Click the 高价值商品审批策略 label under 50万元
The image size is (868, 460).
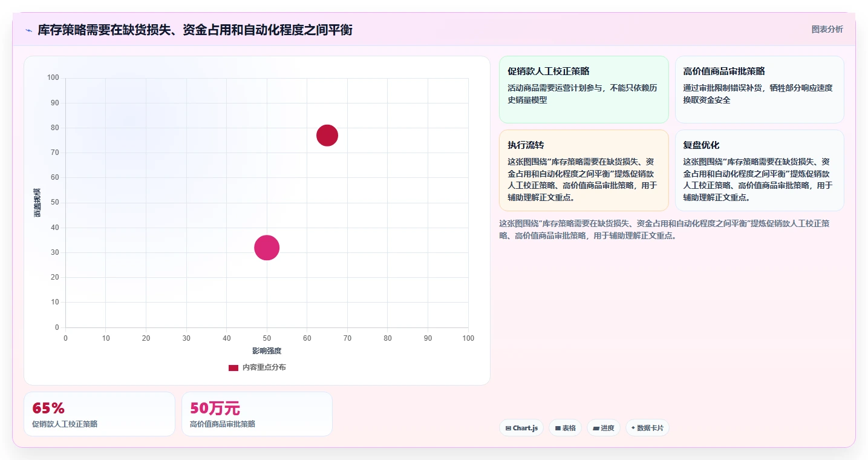point(223,424)
